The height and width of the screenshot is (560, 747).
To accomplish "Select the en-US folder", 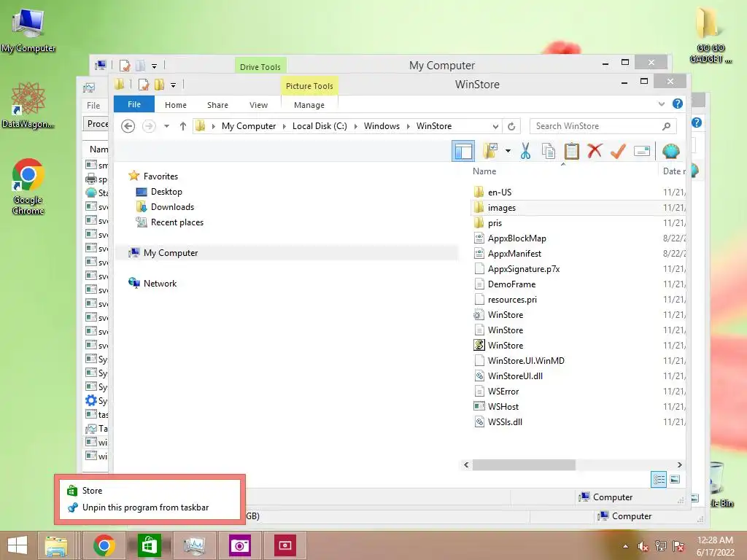I will (499, 192).
